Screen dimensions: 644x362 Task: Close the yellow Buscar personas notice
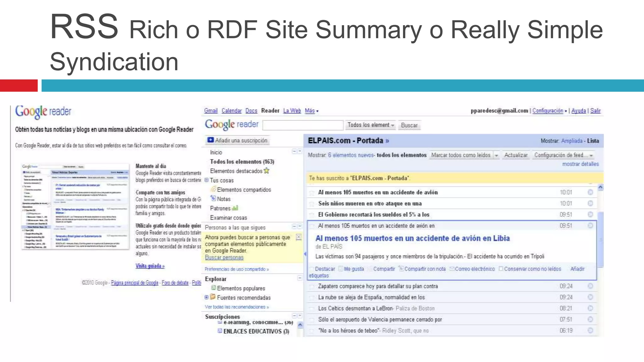click(x=299, y=237)
